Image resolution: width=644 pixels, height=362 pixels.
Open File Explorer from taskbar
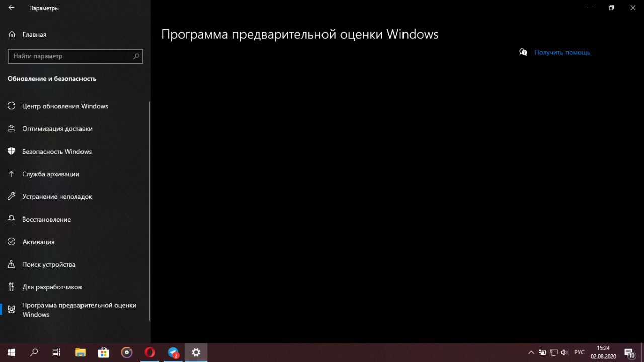[80, 352]
